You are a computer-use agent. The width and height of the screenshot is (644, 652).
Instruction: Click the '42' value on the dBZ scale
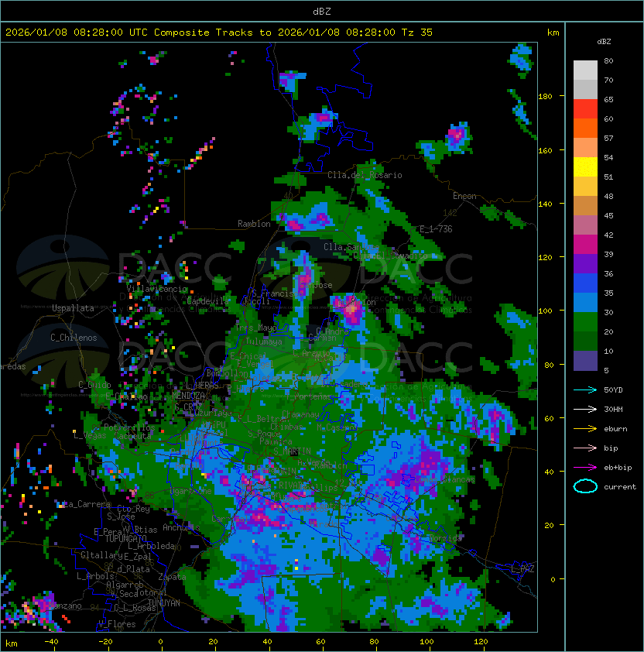coord(608,235)
